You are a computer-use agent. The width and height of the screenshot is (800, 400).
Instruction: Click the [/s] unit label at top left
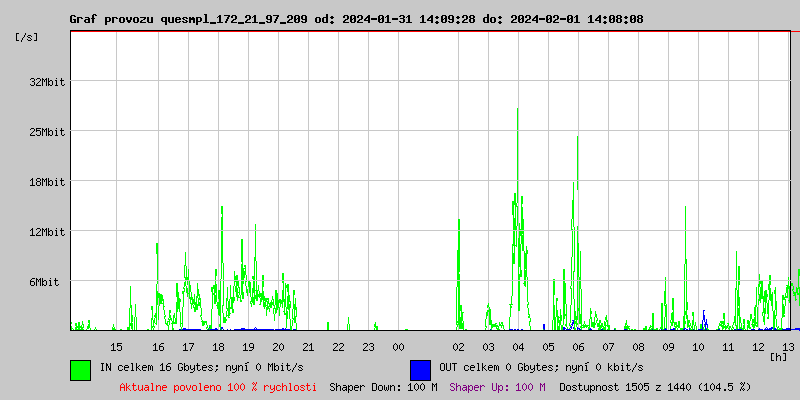click(x=26, y=37)
